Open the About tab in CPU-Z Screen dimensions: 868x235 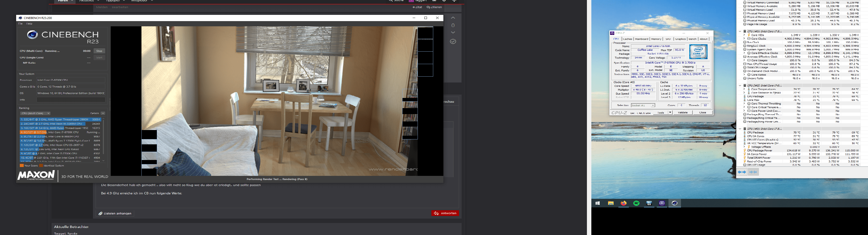point(704,39)
